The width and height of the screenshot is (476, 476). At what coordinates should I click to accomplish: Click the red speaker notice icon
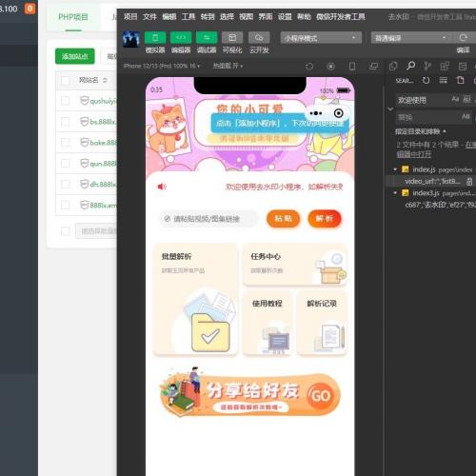162,187
